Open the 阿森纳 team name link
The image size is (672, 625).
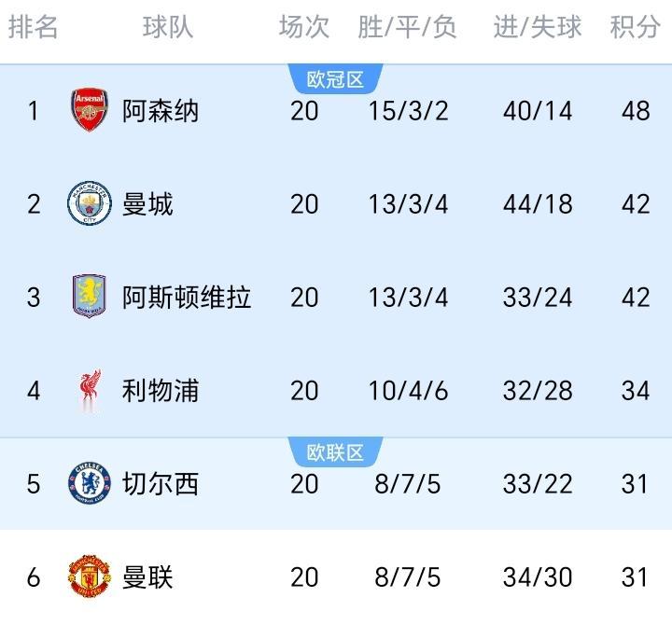[x=161, y=111]
